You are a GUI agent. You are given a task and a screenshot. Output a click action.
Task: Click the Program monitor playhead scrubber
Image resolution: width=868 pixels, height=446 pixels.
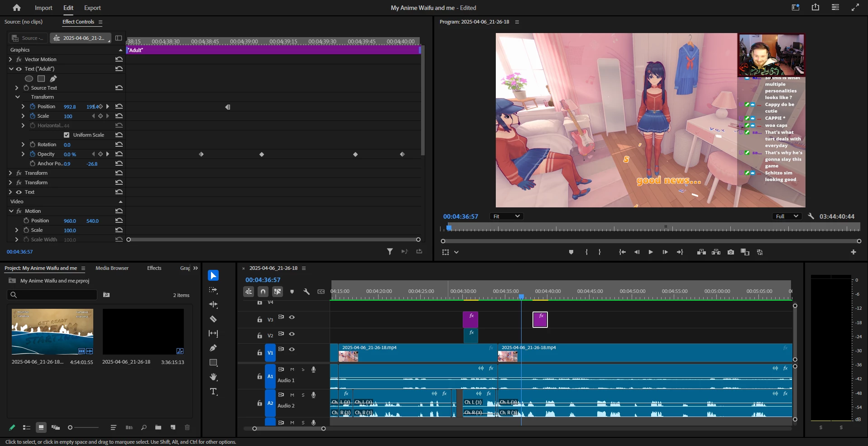point(449,228)
